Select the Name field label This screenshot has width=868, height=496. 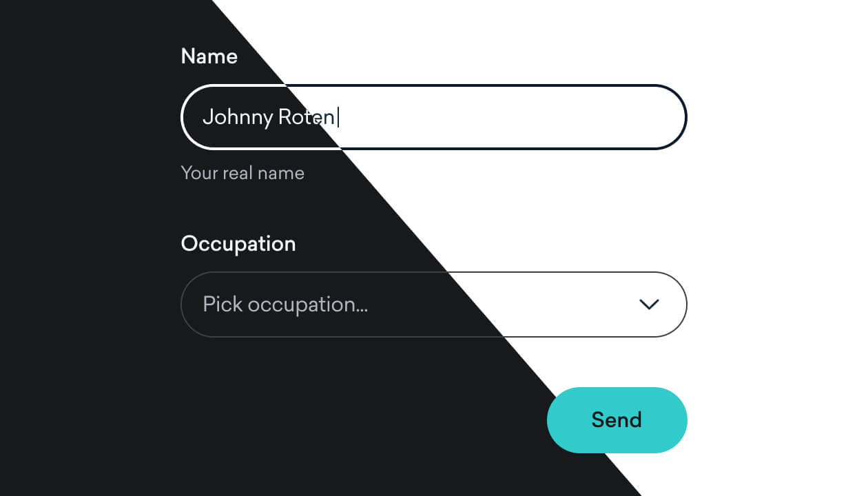209,56
